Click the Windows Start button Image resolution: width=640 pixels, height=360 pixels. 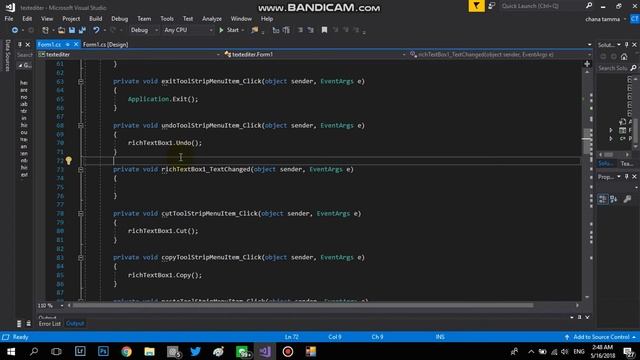[x=11, y=351]
